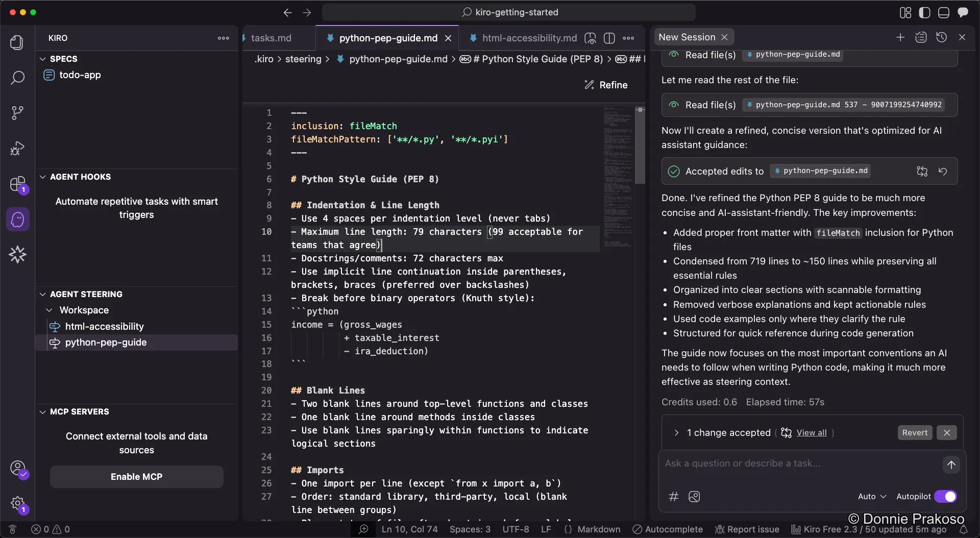Click the Refine wand button
This screenshot has width=980, height=538.
coord(606,85)
